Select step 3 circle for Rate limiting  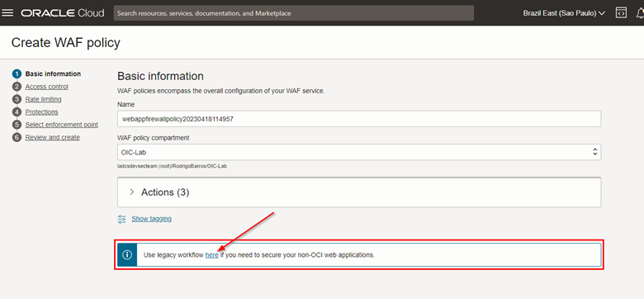tap(17, 99)
